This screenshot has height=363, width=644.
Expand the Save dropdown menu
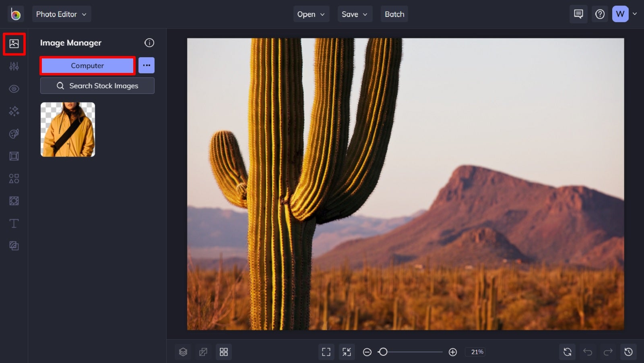point(355,14)
